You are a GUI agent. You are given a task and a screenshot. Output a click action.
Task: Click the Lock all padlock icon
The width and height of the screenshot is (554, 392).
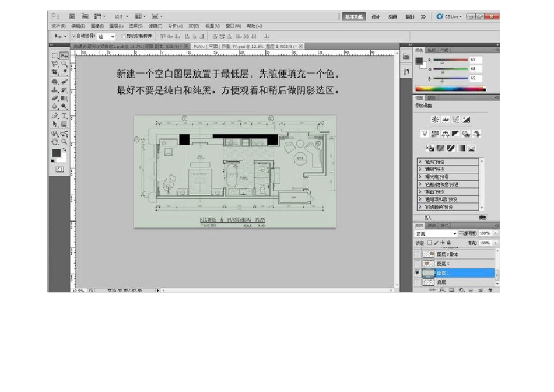450,243
